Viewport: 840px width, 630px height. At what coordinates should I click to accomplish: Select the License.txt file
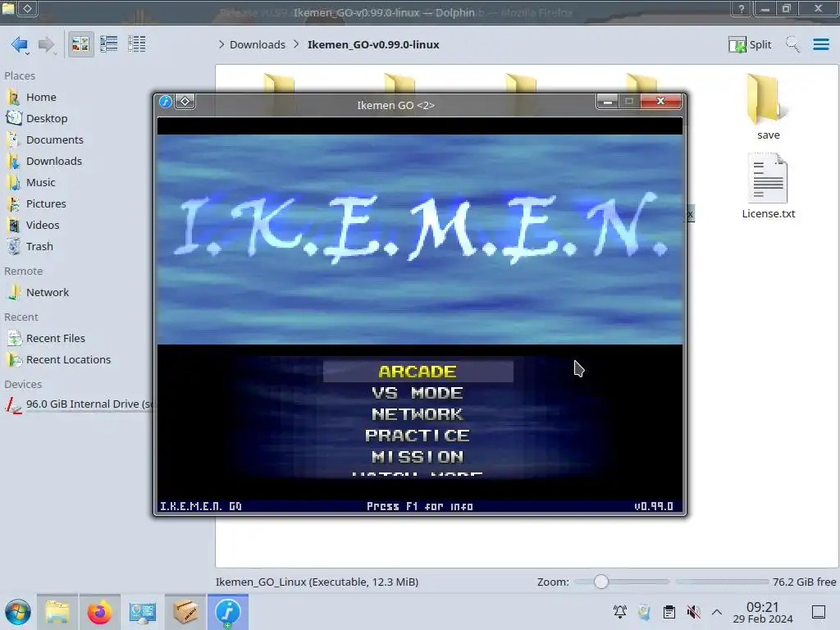[768, 186]
